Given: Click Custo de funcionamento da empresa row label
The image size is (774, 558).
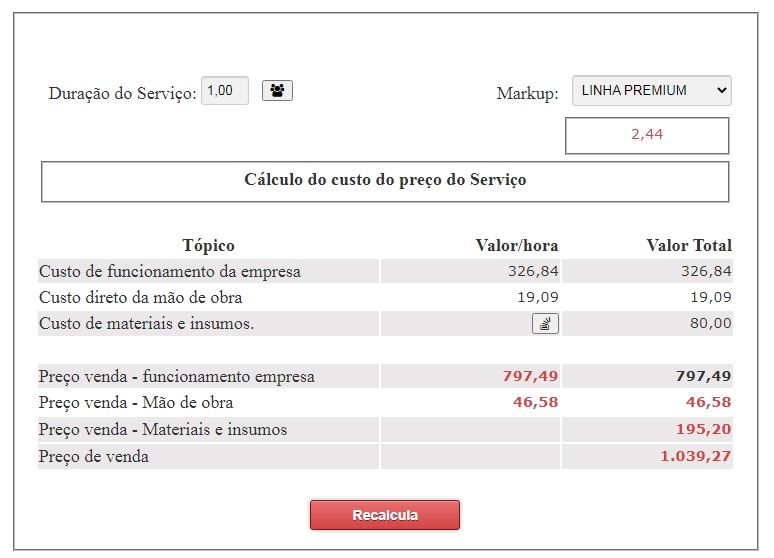Looking at the screenshot, I should [170, 271].
